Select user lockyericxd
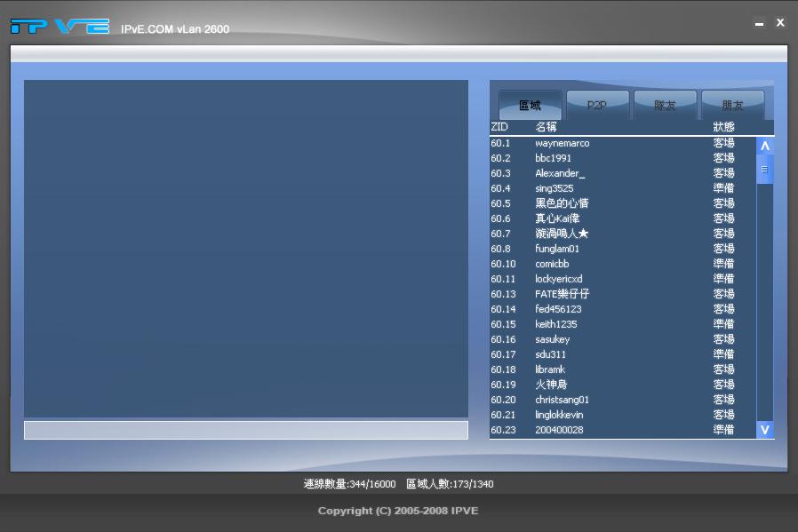798x532 pixels. coord(622,279)
